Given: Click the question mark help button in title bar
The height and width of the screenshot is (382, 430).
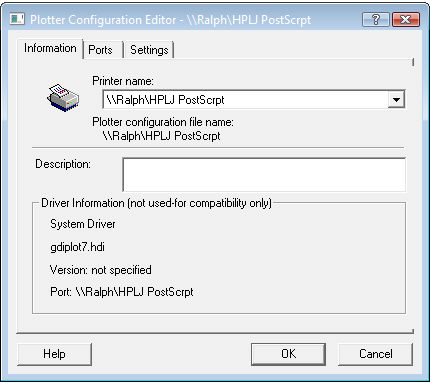Looking at the screenshot, I should (x=376, y=19).
